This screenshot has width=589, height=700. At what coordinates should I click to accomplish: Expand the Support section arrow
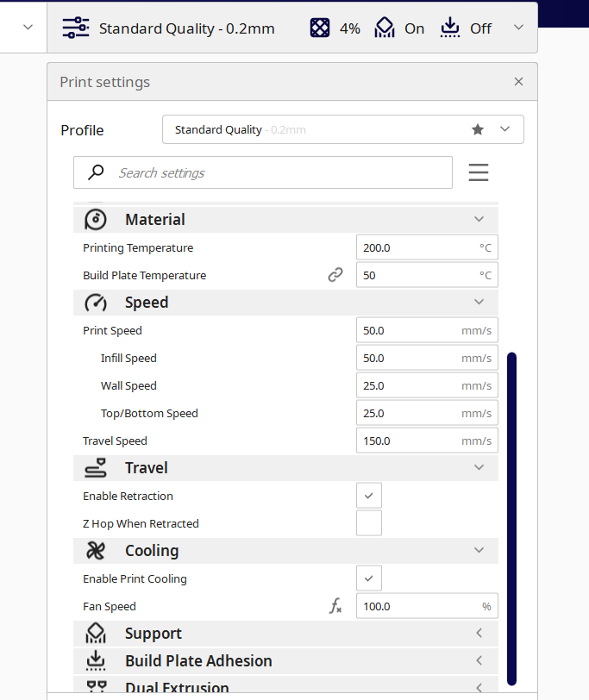click(479, 633)
